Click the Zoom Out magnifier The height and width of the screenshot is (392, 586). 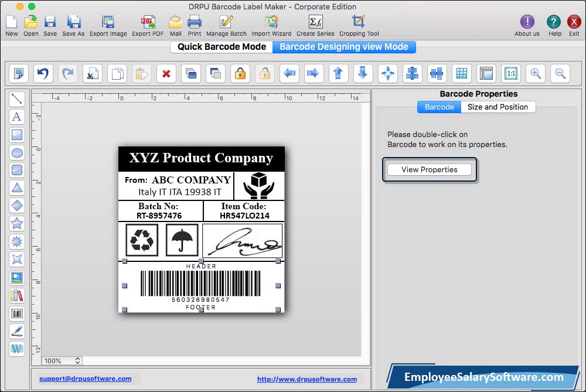pyautogui.click(x=560, y=73)
